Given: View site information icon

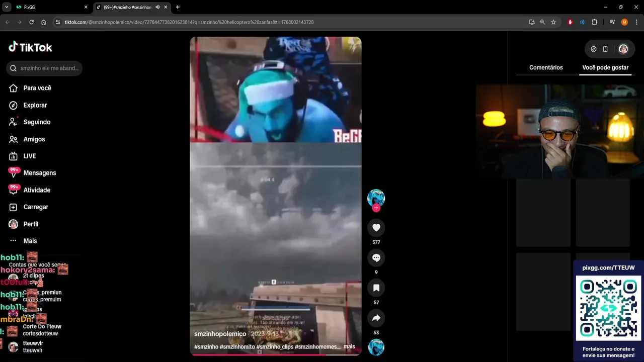Looking at the screenshot, I should click(x=58, y=22).
